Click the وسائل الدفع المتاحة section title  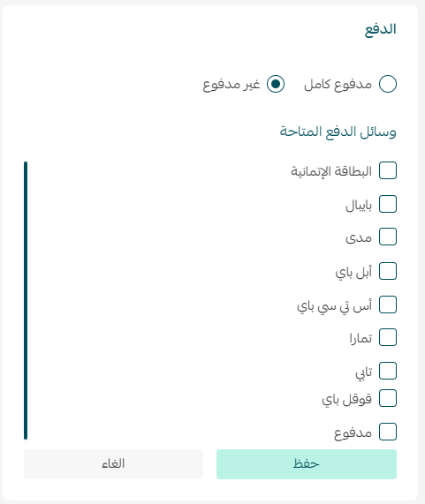338,132
